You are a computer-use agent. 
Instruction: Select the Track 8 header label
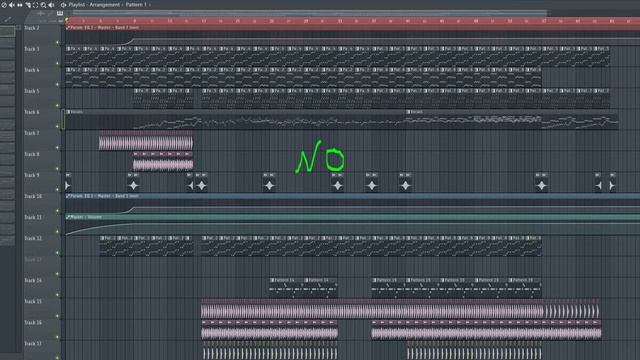coord(32,154)
